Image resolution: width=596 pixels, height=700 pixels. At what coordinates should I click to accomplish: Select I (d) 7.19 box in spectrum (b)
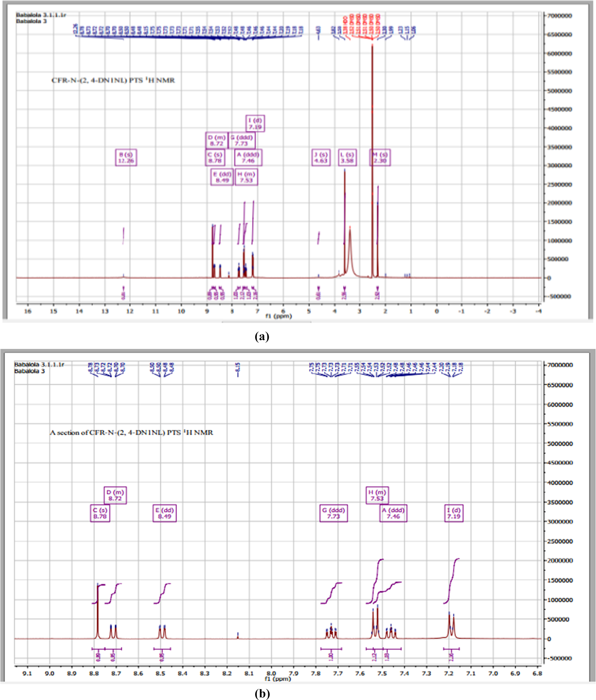click(454, 514)
